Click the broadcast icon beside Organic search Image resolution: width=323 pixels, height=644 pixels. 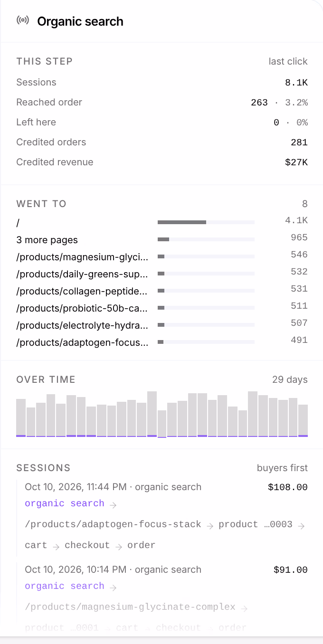click(22, 20)
